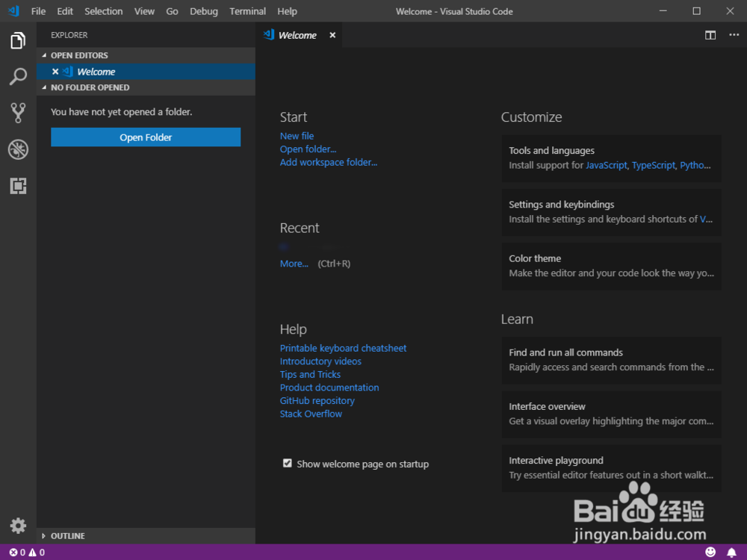Click the Color theme card
Viewport: 747px width, 560px height.
click(x=611, y=267)
